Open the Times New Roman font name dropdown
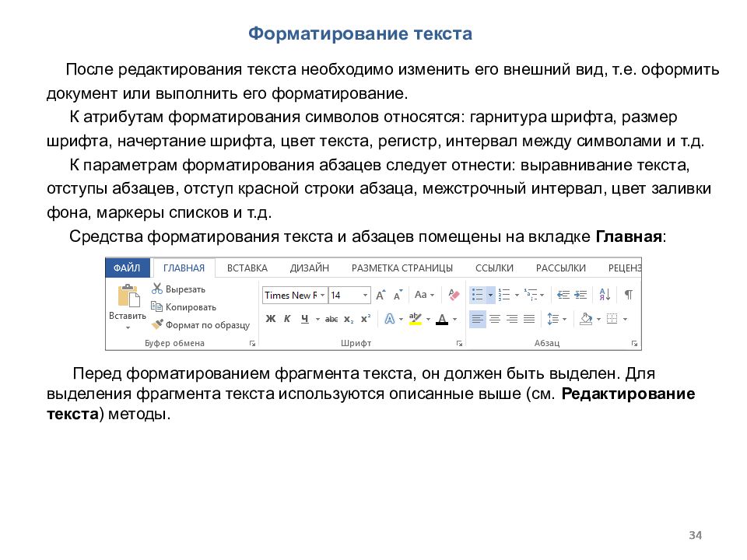 (322, 296)
